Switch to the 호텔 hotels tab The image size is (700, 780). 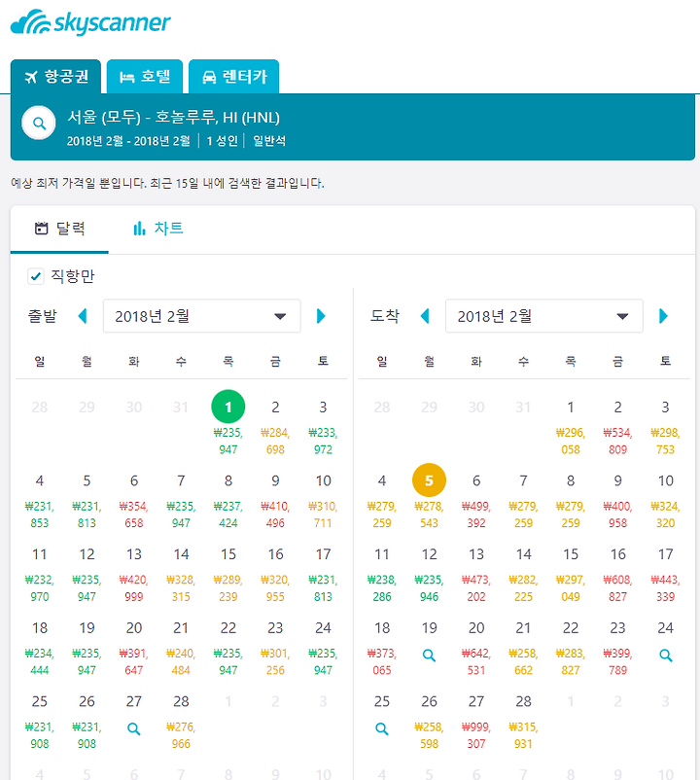145,77
